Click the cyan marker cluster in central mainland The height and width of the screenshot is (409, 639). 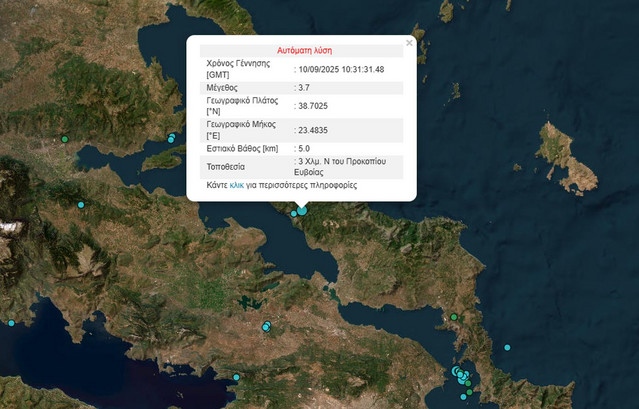266,326
